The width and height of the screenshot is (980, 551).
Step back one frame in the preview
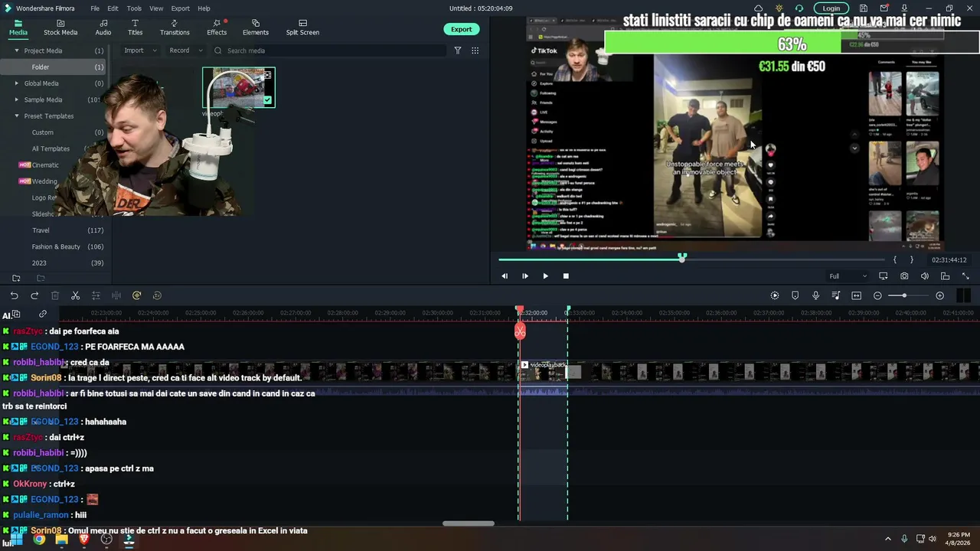(504, 275)
